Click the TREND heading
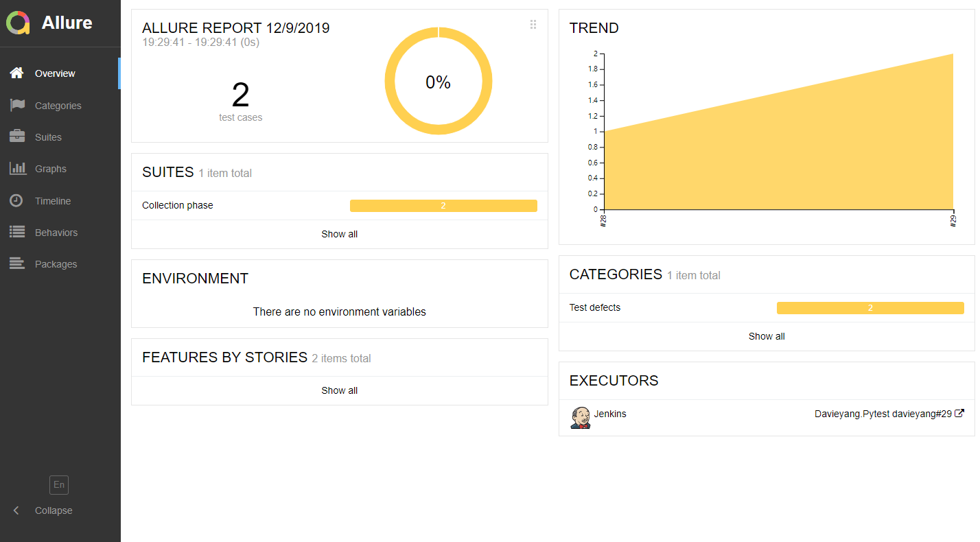 (594, 28)
